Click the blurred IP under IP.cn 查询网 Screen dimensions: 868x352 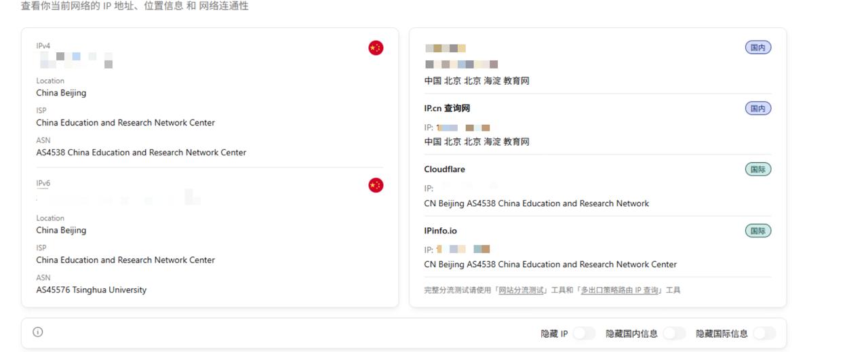click(x=463, y=128)
